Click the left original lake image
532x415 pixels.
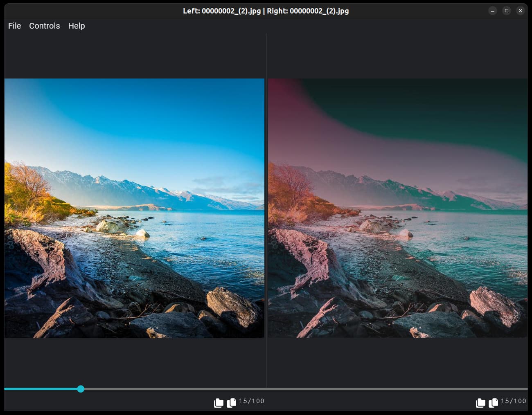(x=134, y=208)
